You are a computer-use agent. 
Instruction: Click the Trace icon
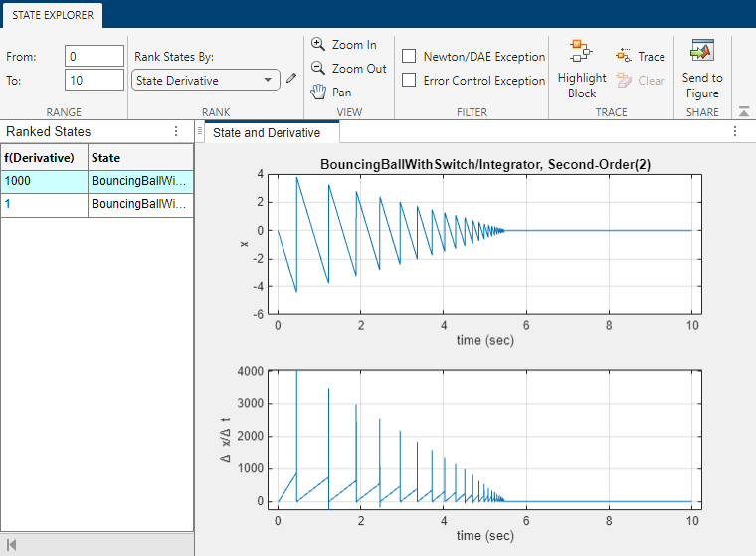tap(640, 57)
